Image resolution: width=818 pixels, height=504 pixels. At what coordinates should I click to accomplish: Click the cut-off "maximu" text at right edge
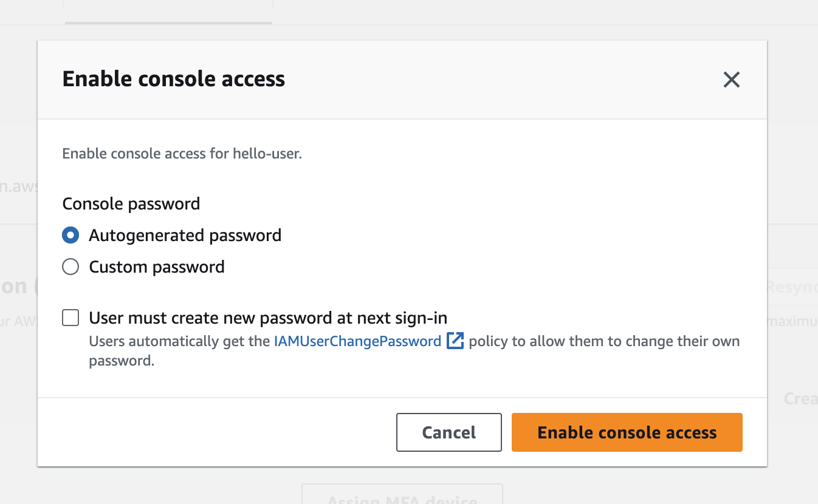click(x=792, y=321)
